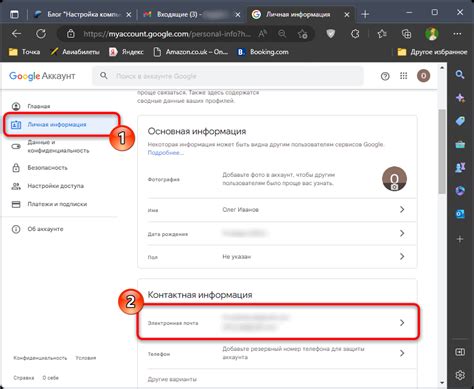
Task: Open the Amazon.co.uk bookmark
Action: click(x=191, y=52)
